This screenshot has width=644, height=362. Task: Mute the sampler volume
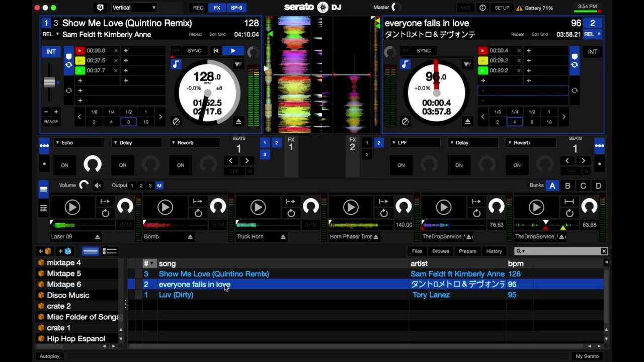(98, 186)
